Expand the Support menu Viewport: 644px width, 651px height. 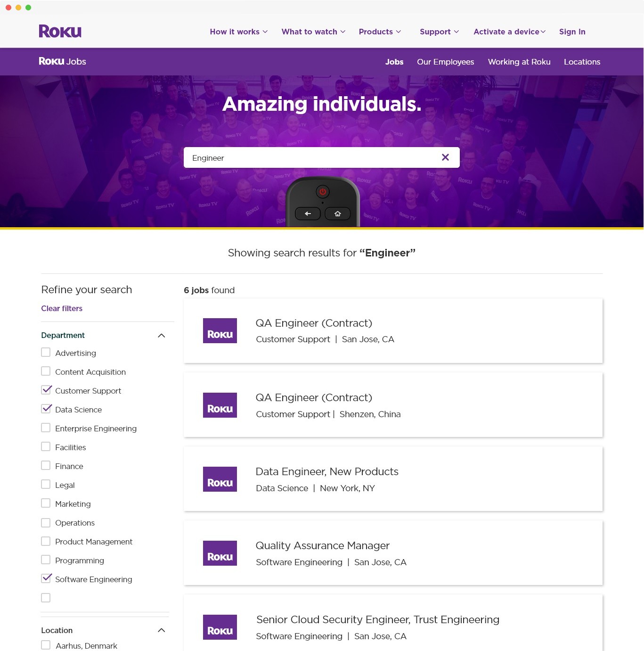click(x=439, y=32)
